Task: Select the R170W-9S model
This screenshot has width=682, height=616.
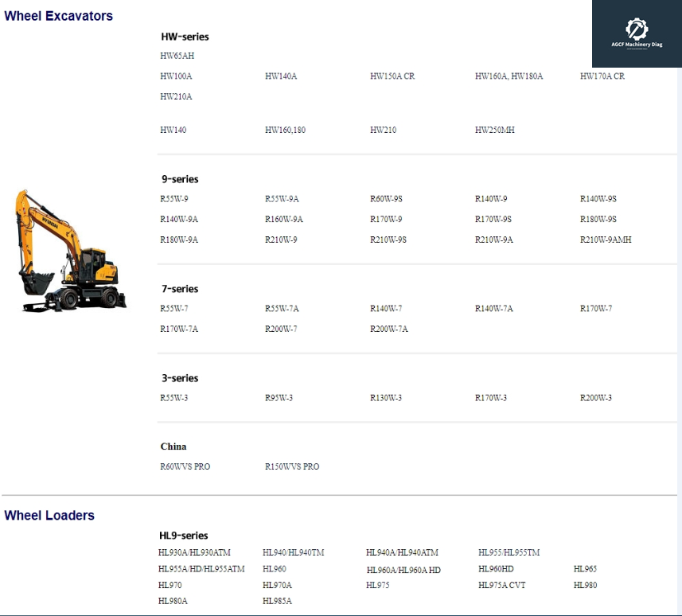Action: [x=492, y=219]
